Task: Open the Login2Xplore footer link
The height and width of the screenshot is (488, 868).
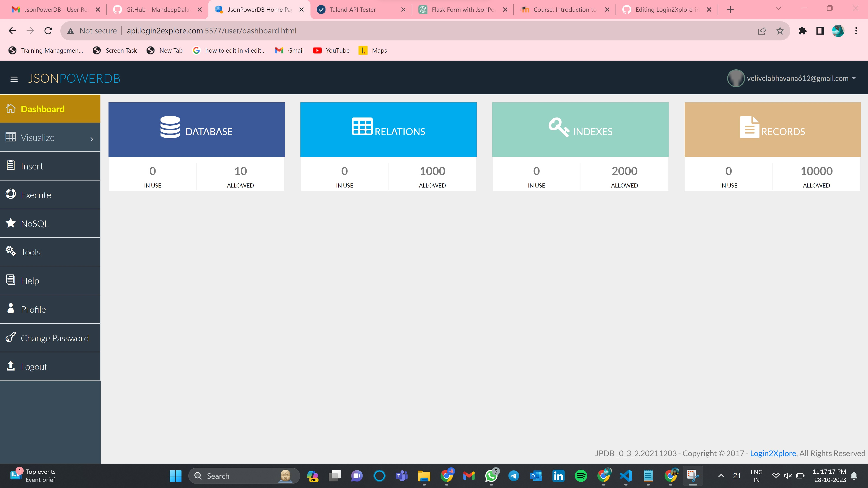Action: (773, 453)
